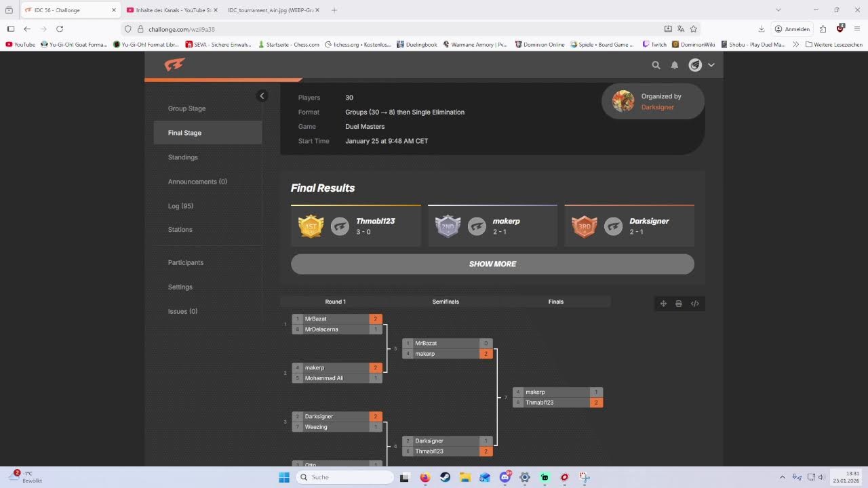View the Log (95)

(x=180, y=206)
